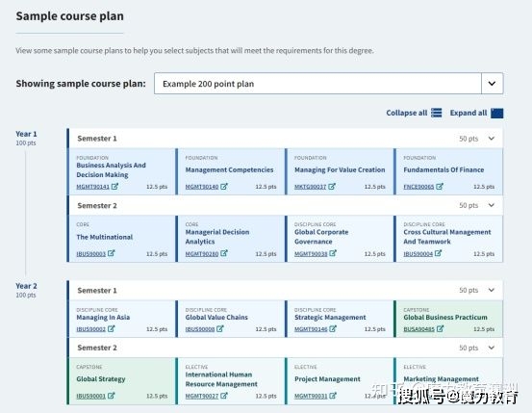Open external link icon beside MKTG90037

click(x=332, y=186)
